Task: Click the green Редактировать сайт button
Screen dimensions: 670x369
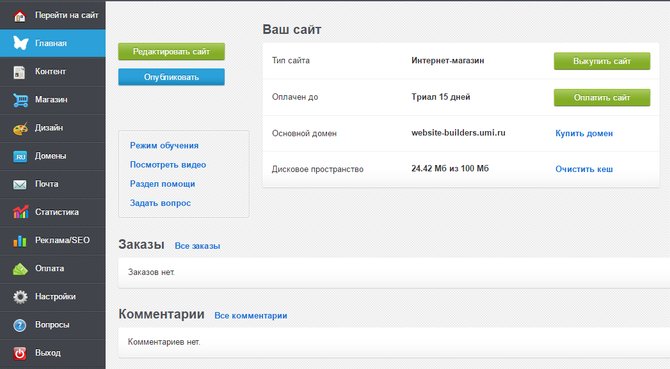Action: click(x=171, y=52)
